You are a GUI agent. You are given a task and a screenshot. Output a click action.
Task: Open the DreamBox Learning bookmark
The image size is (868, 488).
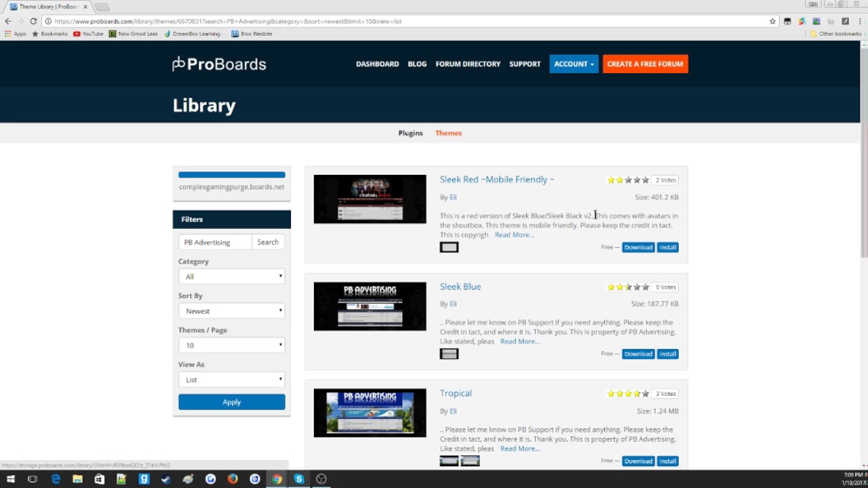[x=193, y=34]
